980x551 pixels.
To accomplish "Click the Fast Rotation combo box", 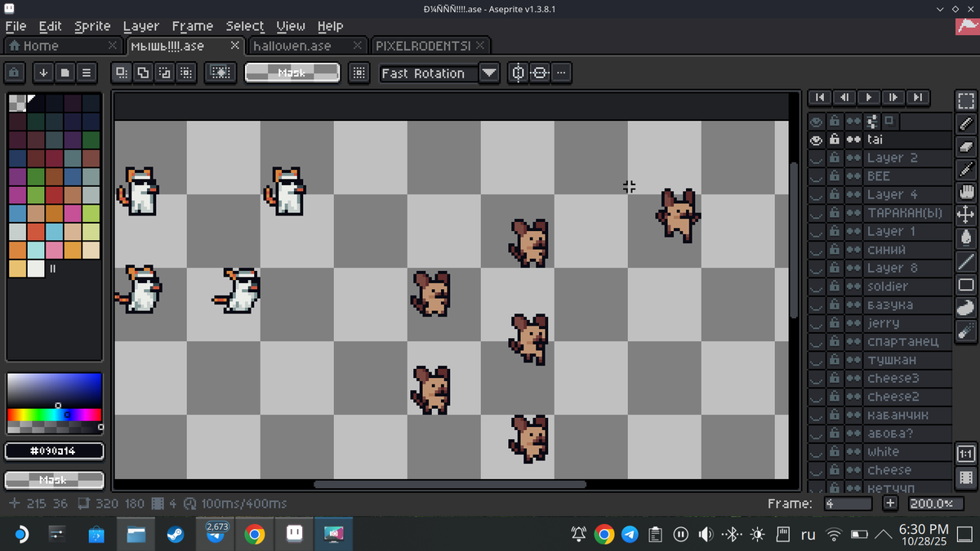I will point(429,73).
